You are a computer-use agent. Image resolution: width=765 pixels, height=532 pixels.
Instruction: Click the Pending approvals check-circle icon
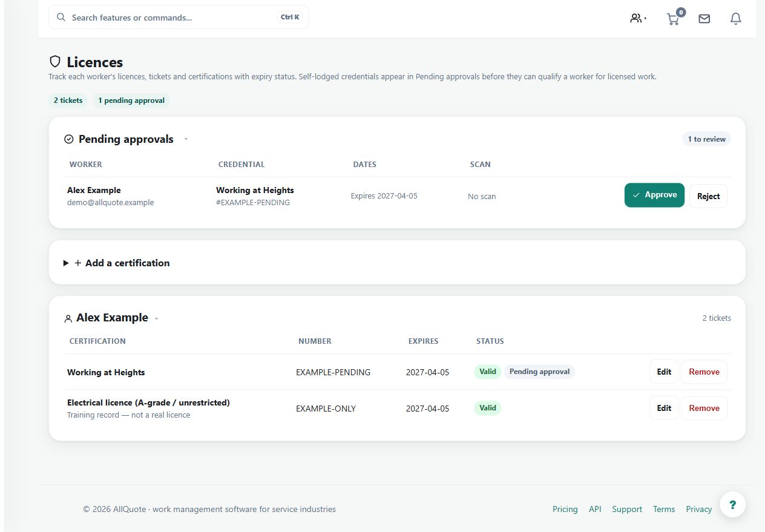(x=69, y=139)
